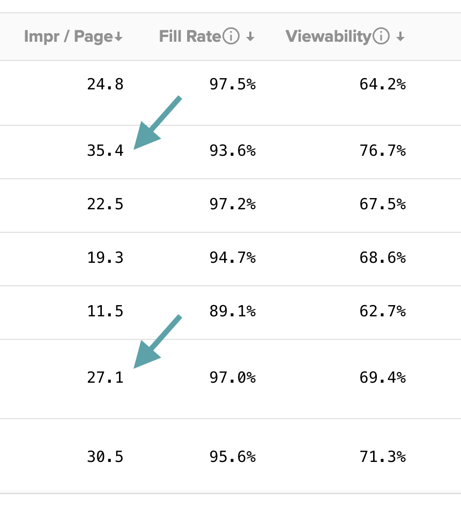Click the 69.4% Viewability cell
The width and height of the screenshot is (461, 516).
coord(383,378)
